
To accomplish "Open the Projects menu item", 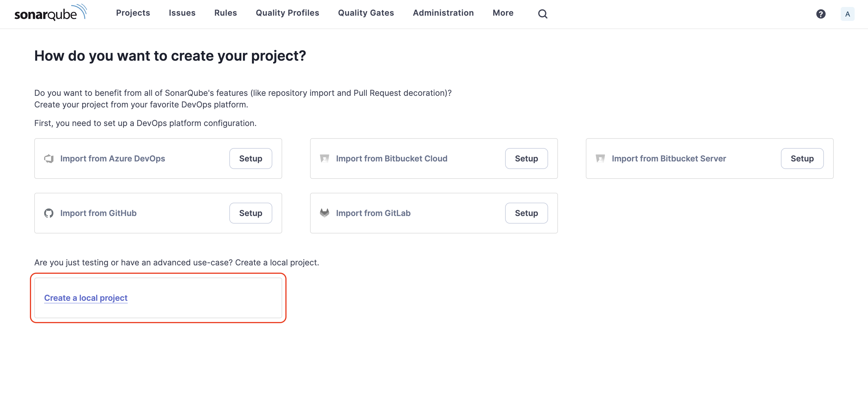I will pos(133,13).
